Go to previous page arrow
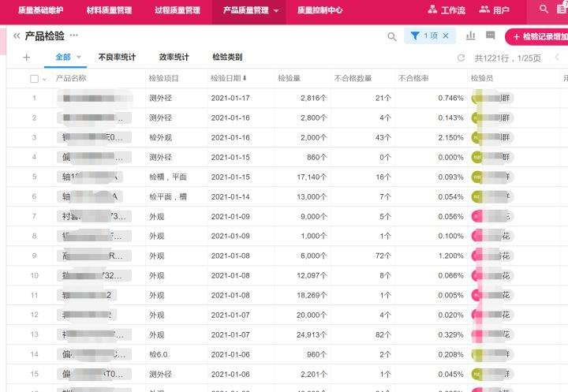Image resolution: width=568 pixels, height=392 pixels. pos(557,58)
